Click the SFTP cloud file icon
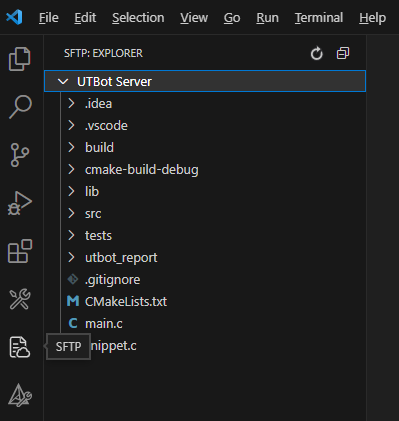This screenshot has height=421, width=399. pyautogui.click(x=20, y=347)
